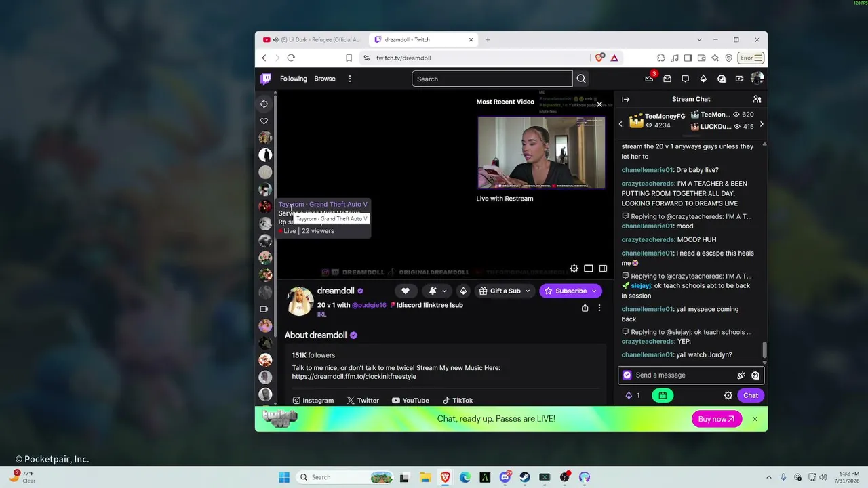
Task: Open the user avatar menu in Twitch
Action: coord(757,79)
